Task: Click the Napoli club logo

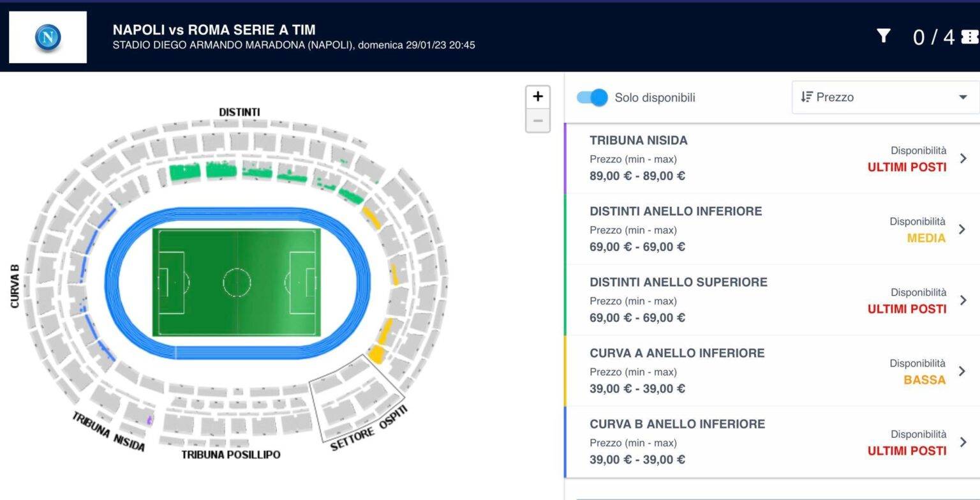Action: (x=48, y=37)
